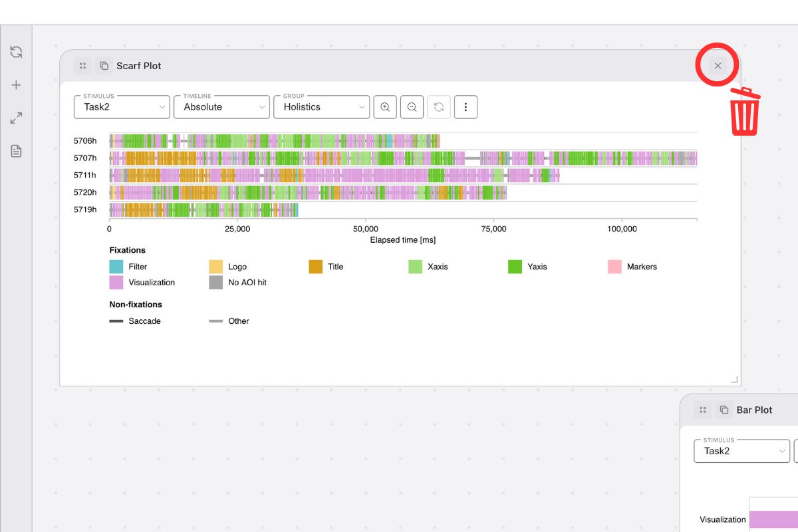Select the fullscreen expand icon in the sidebar
The image size is (798, 532).
pyautogui.click(x=16, y=118)
